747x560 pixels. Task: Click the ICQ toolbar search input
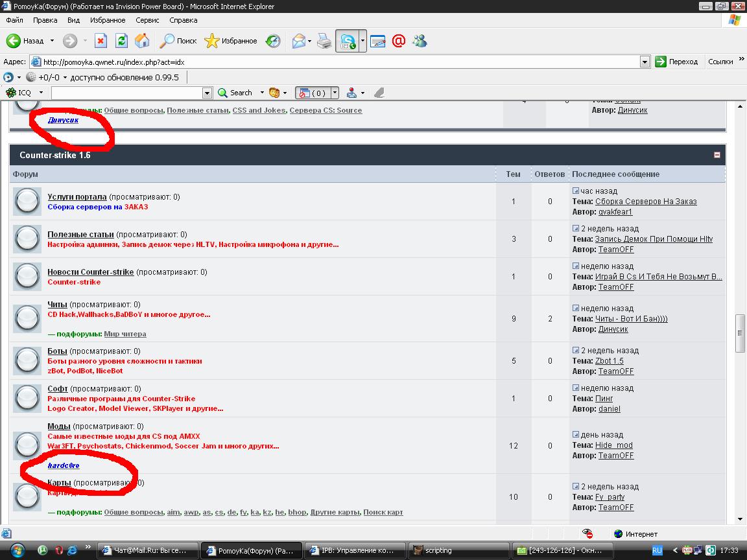pos(126,93)
